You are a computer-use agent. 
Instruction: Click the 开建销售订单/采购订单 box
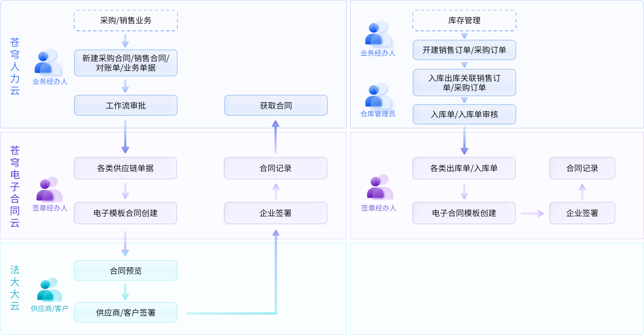click(x=464, y=50)
